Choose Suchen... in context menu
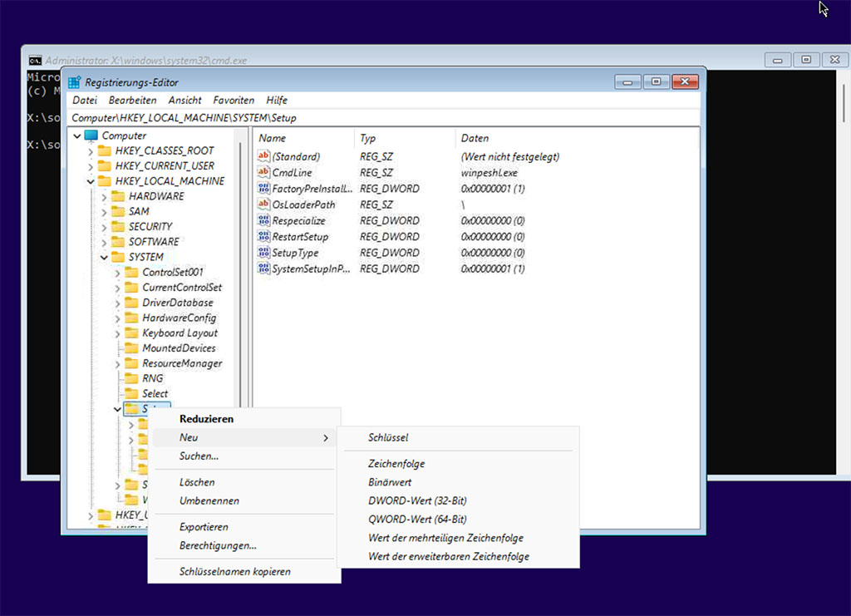 pyautogui.click(x=244, y=456)
